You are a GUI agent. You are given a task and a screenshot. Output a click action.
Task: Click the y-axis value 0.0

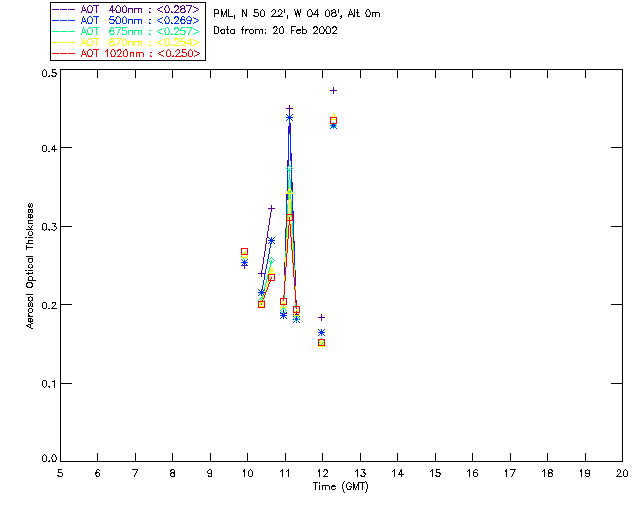49,458
